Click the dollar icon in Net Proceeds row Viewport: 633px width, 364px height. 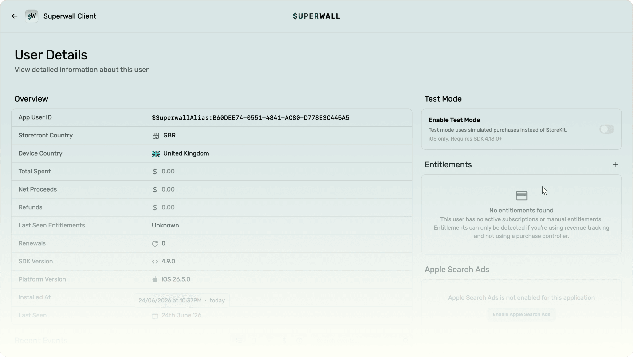pos(155,189)
